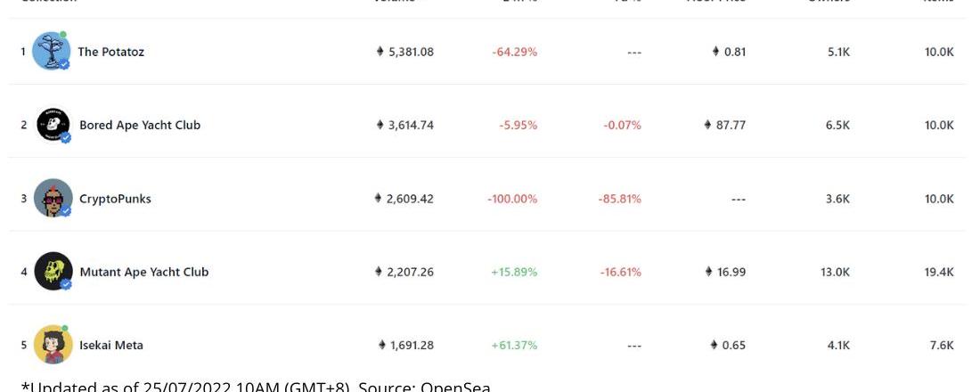This screenshot has width=980, height=392.
Task: Click the 87.77 floor price value
Action: pyautogui.click(x=731, y=125)
